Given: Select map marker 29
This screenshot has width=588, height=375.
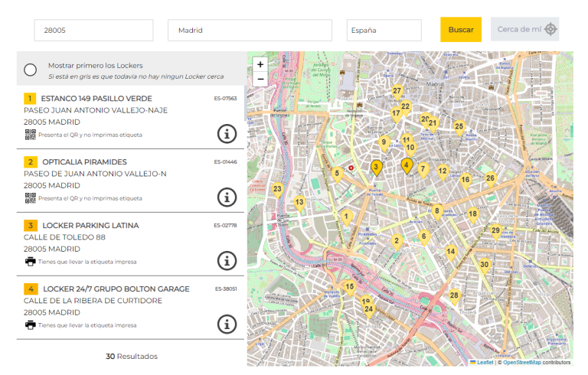Looking at the screenshot, I should (495, 232).
